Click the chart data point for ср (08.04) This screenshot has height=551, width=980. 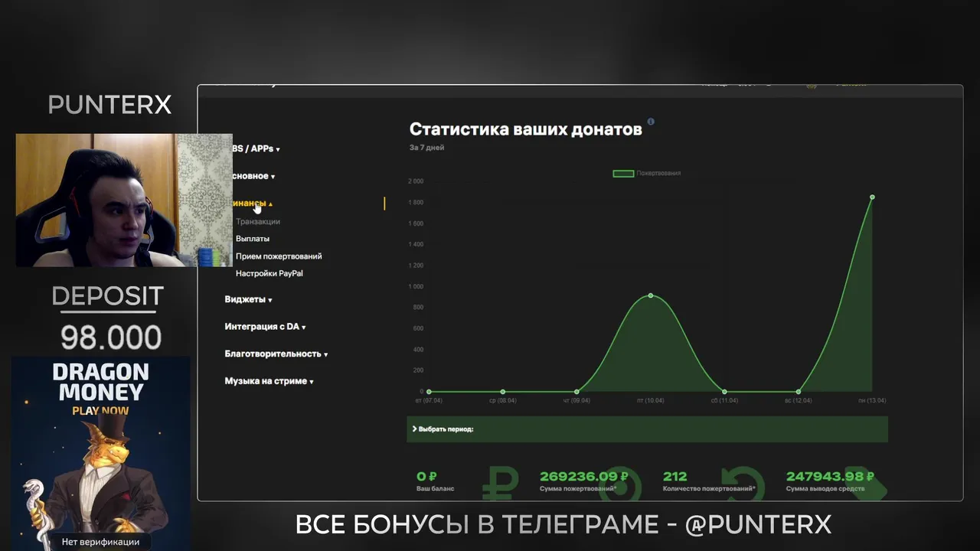[x=503, y=392]
